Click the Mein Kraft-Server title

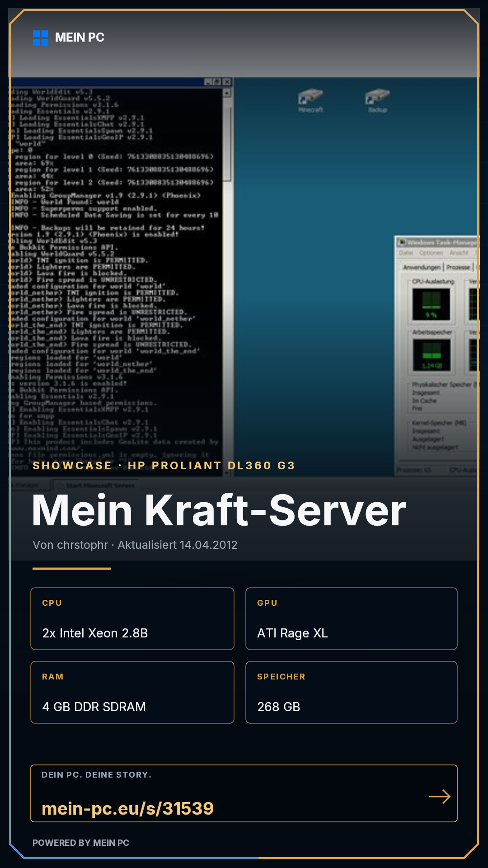(x=219, y=510)
